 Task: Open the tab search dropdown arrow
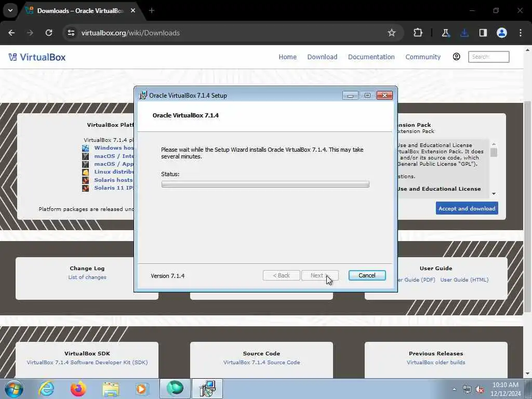pos(10,10)
